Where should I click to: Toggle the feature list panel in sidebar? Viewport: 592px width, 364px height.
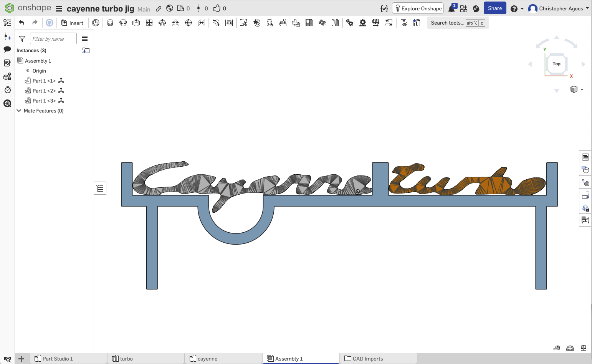pos(7,23)
